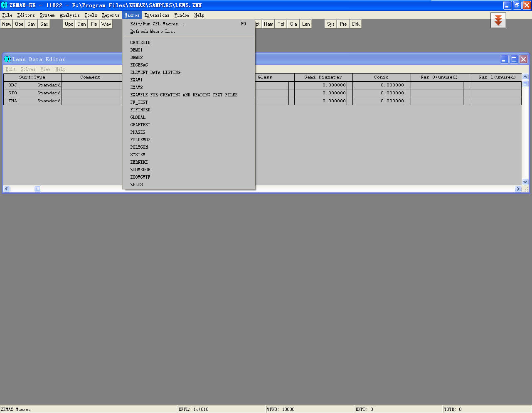Open Solves menu in Lens Data Editor
532x413 pixels.
tap(28, 69)
